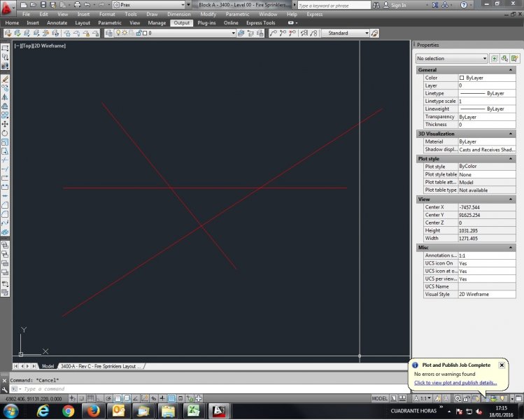Click the binoculars search icon
This screenshot has width=524, height=420.
click(x=376, y=5)
